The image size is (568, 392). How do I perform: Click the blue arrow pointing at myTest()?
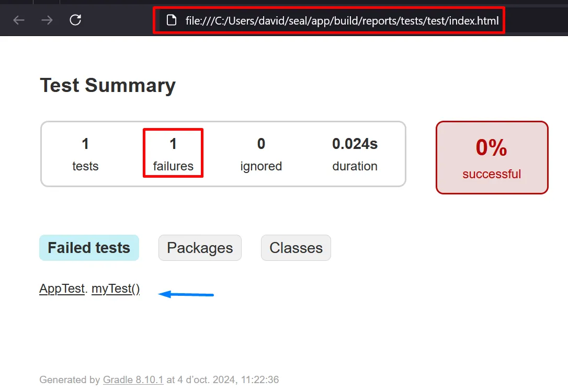click(x=186, y=295)
